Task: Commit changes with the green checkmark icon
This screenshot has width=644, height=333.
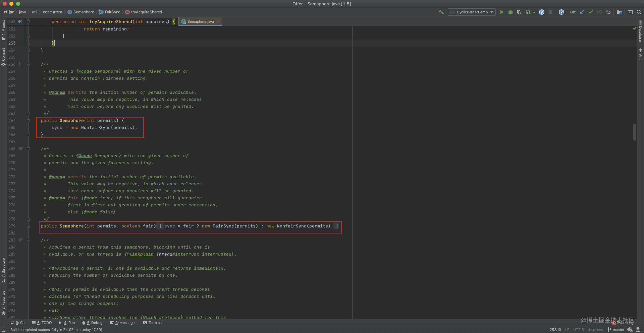Action: coord(591,12)
